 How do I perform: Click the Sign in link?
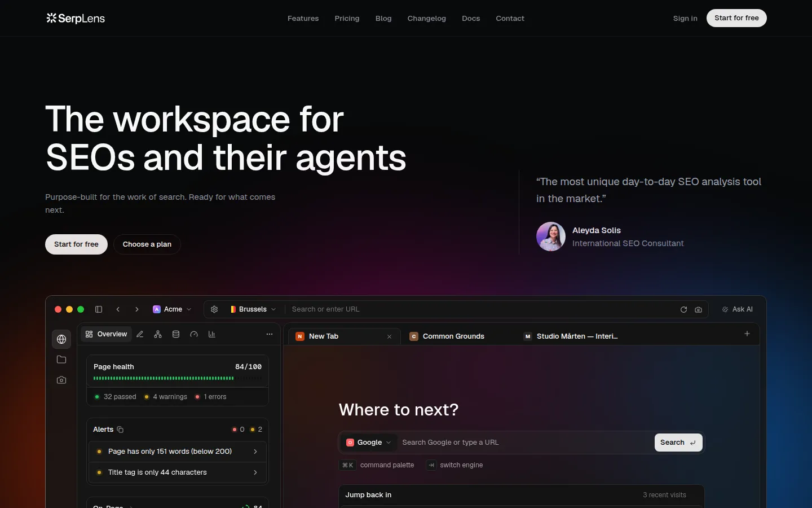tap(685, 18)
